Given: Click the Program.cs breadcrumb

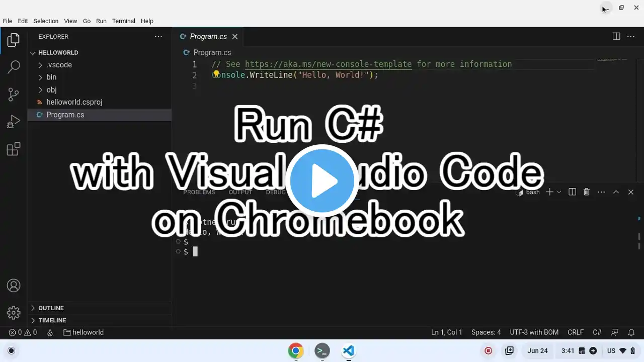Looking at the screenshot, I should click(212, 52).
